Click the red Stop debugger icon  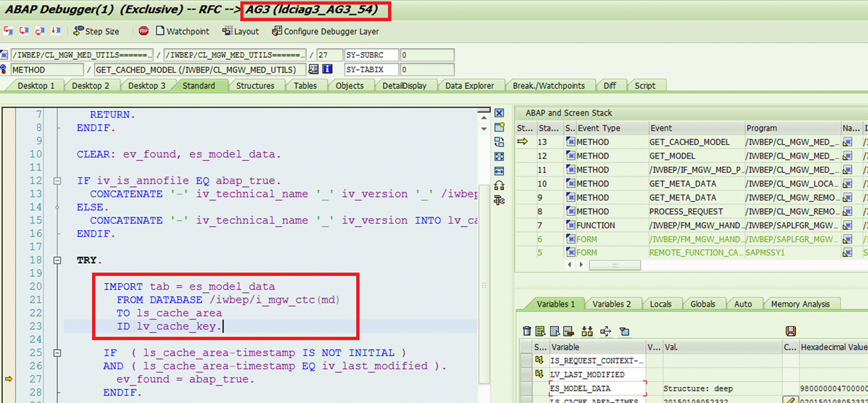click(x=143, y=31)
